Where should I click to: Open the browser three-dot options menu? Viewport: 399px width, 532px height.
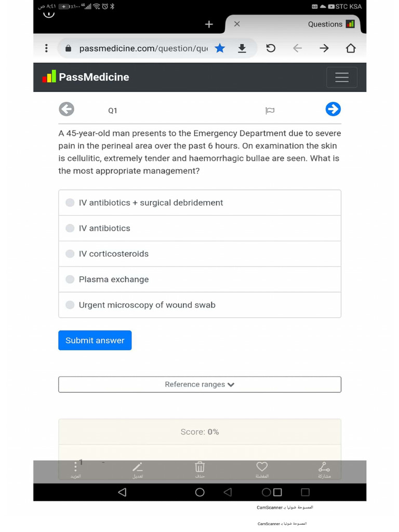pos(46,48)
